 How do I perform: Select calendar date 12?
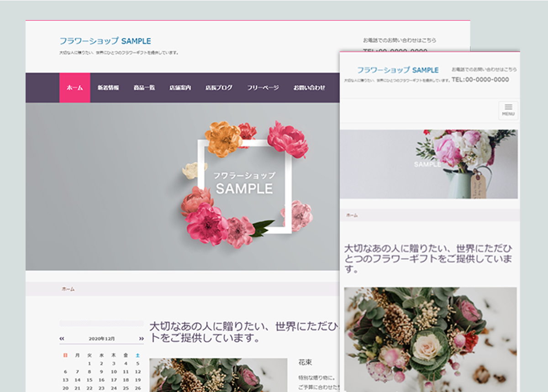coord(138,372)
